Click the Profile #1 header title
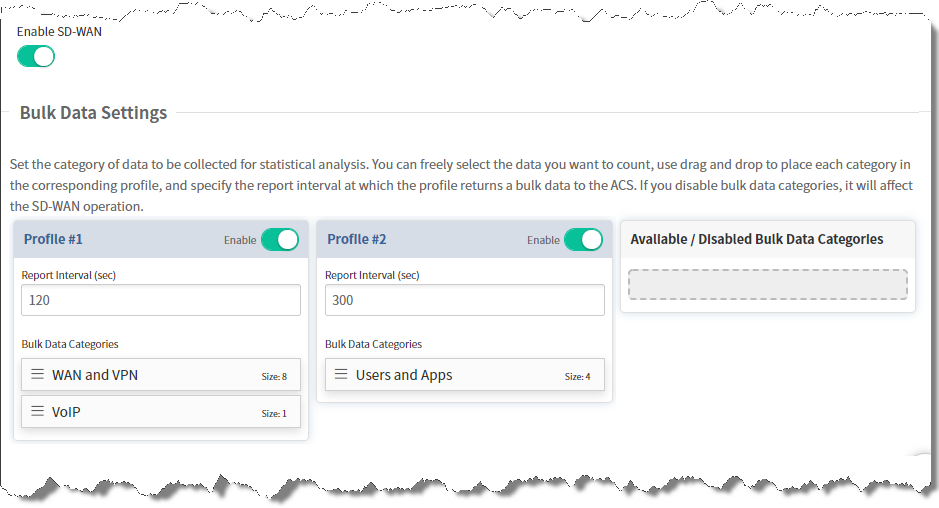 point(53,239)
